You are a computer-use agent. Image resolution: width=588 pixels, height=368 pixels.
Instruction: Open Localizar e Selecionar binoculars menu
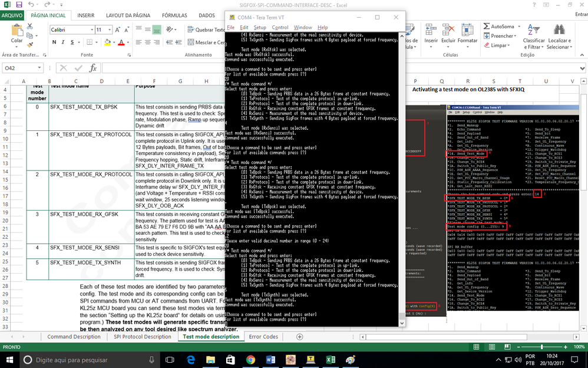tap(559, 37)
